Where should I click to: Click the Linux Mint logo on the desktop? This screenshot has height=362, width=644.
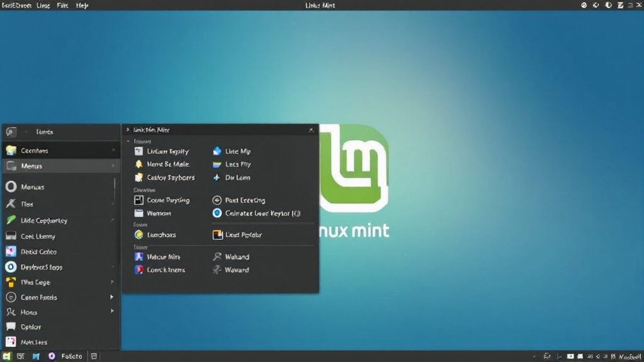pos(354,168)
